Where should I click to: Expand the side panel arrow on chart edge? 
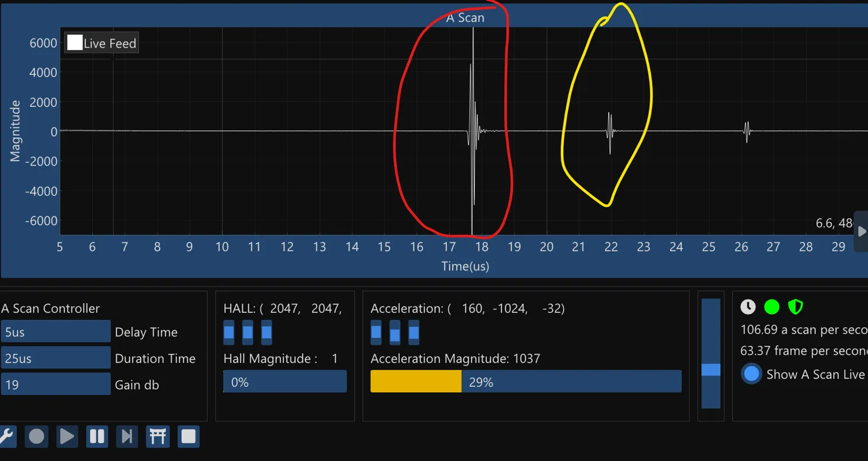point(861,231)
